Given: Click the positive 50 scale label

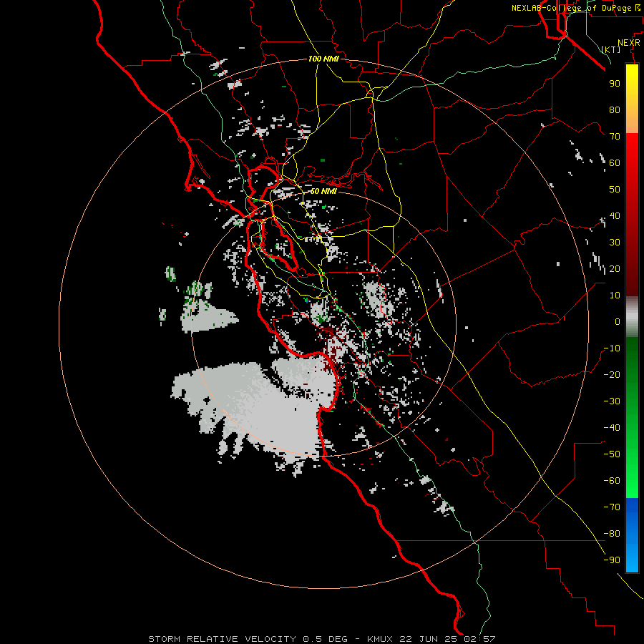Looking at the screenshot, I should tap(615, 190).
